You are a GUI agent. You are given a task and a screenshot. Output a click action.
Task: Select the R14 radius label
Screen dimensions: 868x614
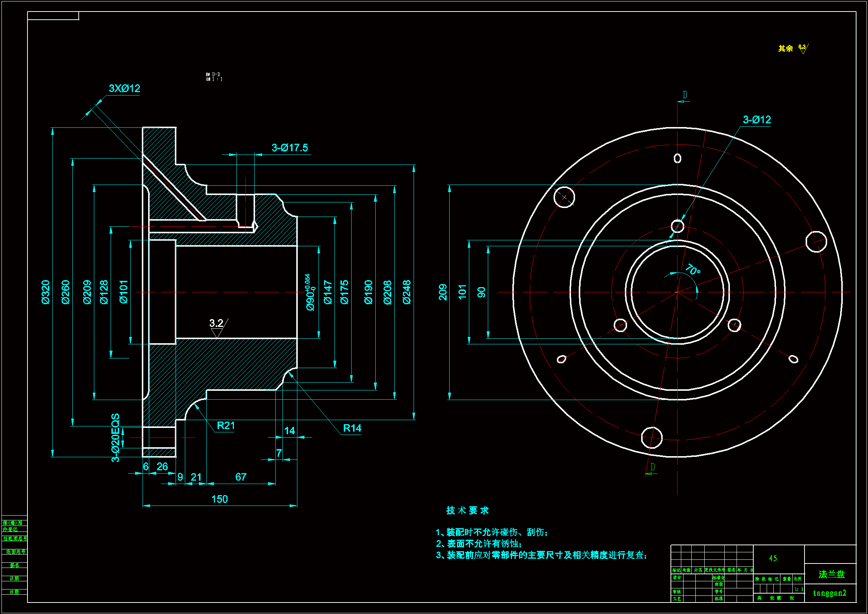point(352,428)
